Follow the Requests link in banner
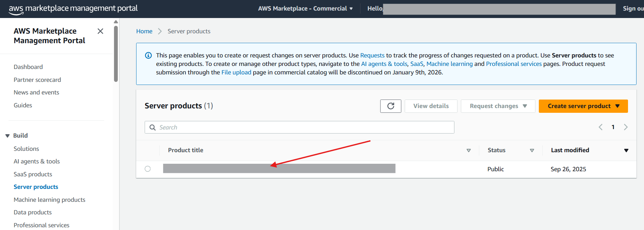The image size is (644, 230). (x=372, y=55)
